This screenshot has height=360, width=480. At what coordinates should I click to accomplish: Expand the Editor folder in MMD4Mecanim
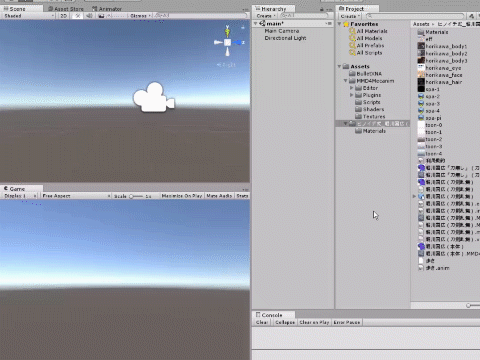[351, 88]
